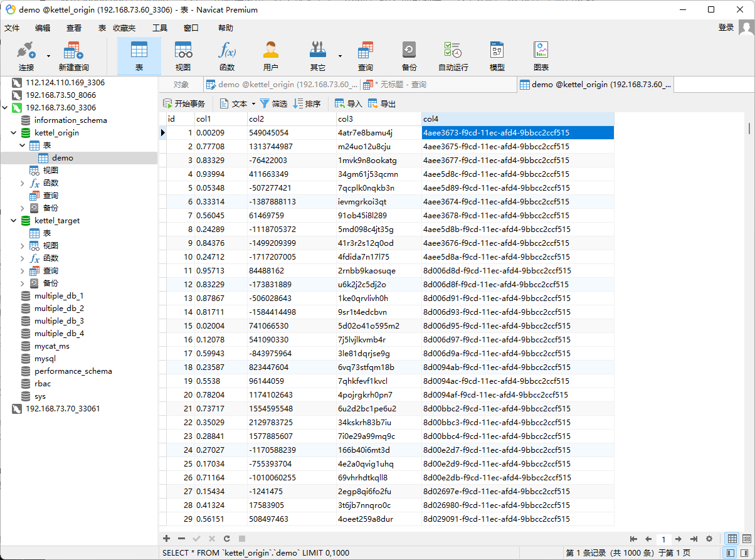The width and height of the screenshot is (755, 560).
Task: Open the 模型 (Model) toolbar icon
Action: pos(497,55)
